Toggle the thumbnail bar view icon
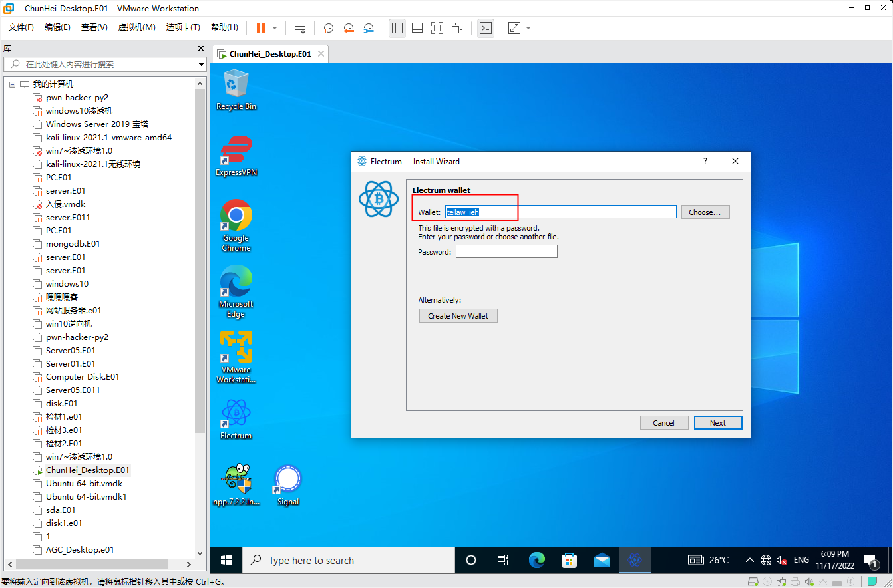 click(x=417, y=28)
